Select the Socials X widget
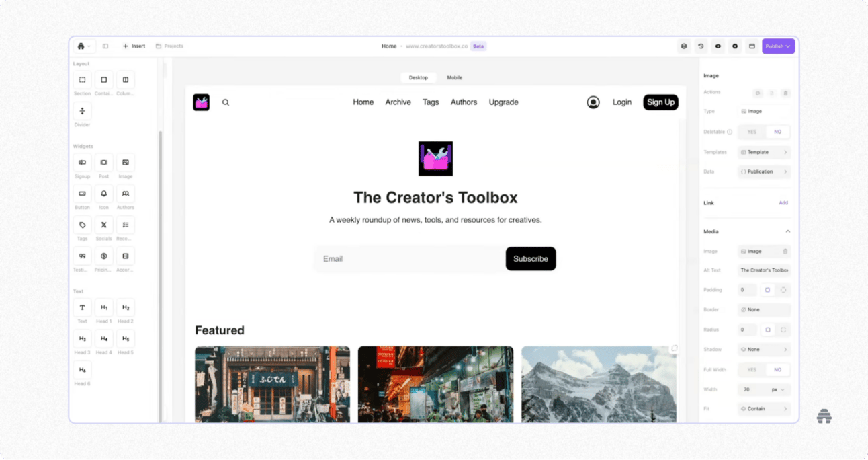The width and height of the screenshot is (868, 460). [103, 225]
